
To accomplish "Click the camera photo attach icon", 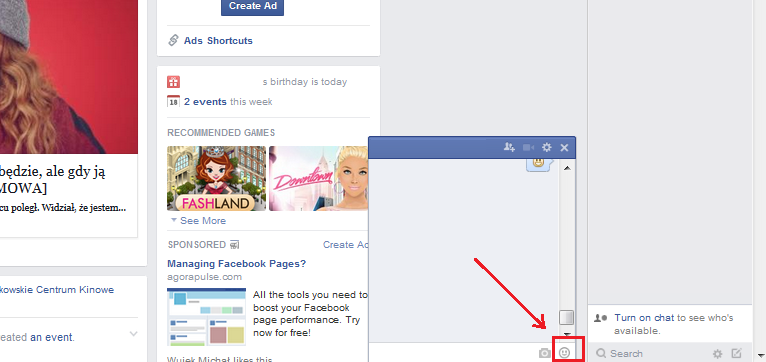I will coord(544,353).
